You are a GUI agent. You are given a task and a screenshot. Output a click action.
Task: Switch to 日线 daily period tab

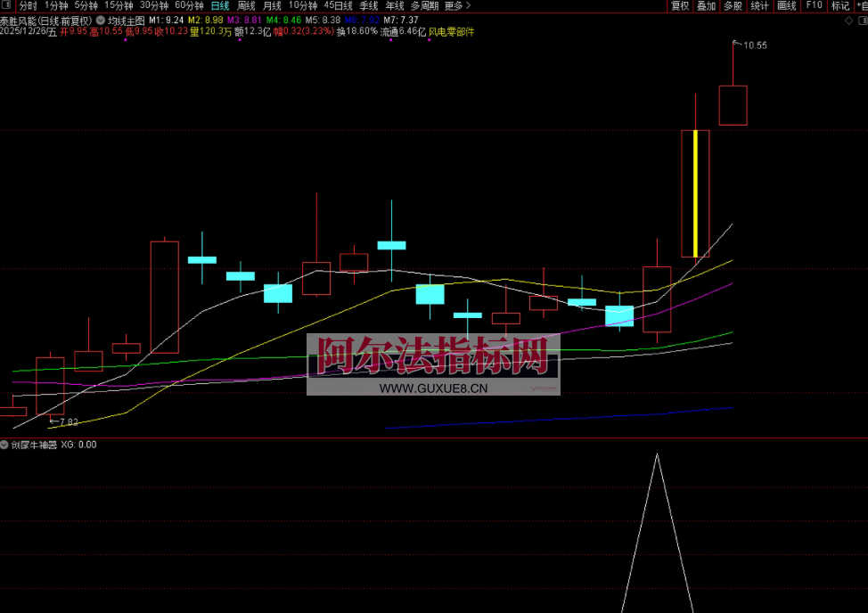(x=219, y=5)
